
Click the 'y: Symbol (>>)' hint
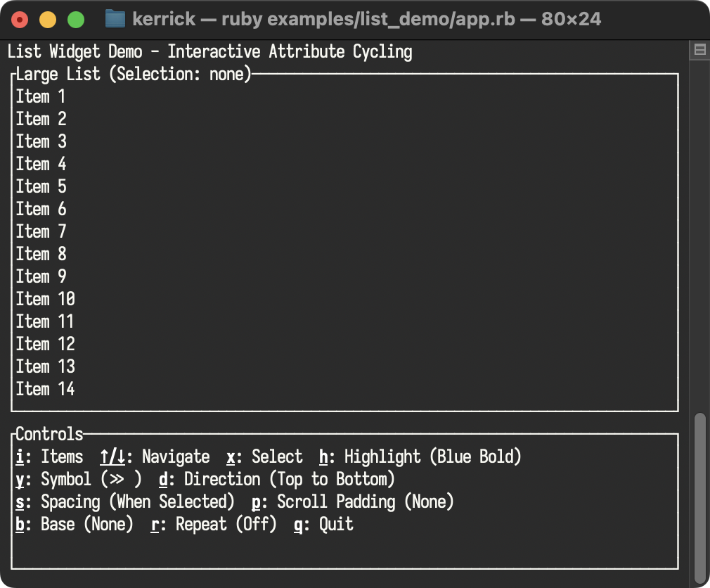coord(79,479)
